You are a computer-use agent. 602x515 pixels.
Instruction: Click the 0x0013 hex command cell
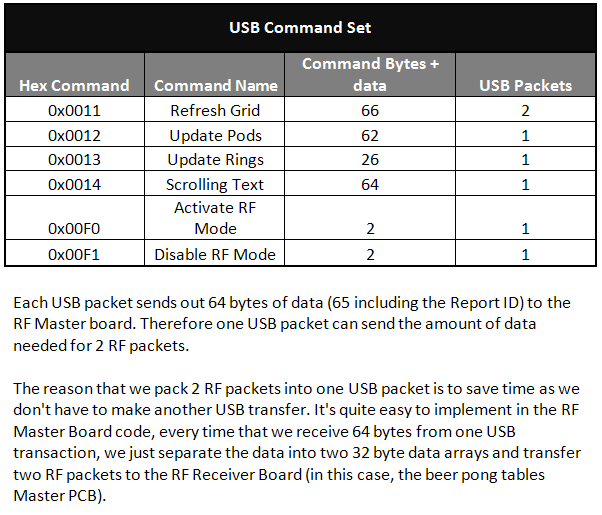click(75, 160)
